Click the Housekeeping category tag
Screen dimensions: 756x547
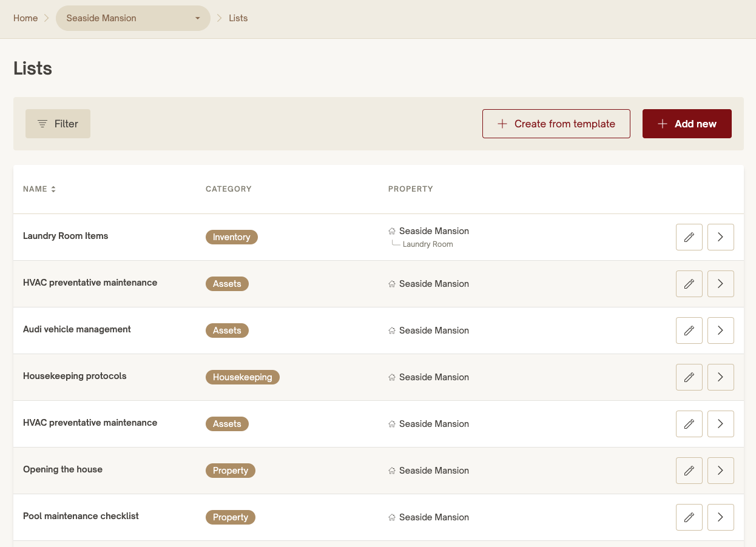point(242,377)
